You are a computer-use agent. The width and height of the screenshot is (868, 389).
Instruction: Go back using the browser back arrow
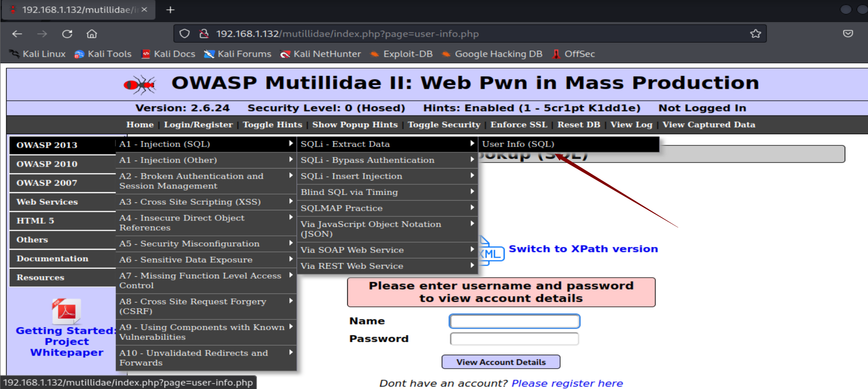pyautogui.click(x=17, y=34)
